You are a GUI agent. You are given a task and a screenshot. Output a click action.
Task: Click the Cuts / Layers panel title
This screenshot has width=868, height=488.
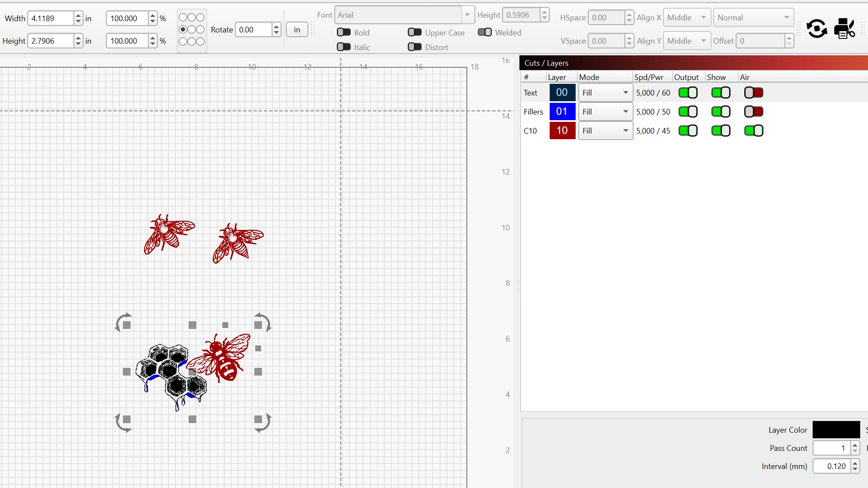[546, 63]
